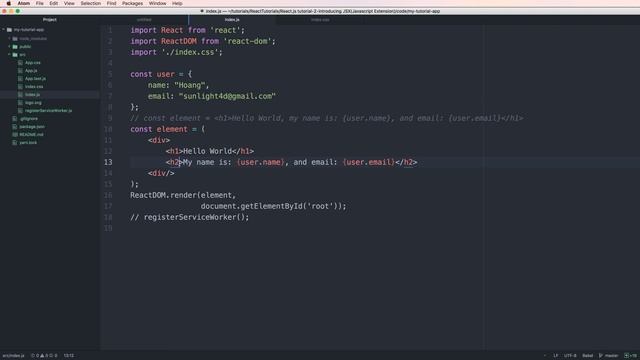The image size is (640, 360).
Task: Click the registerServiceWorker() comment line
Action: tap(189, 217)
